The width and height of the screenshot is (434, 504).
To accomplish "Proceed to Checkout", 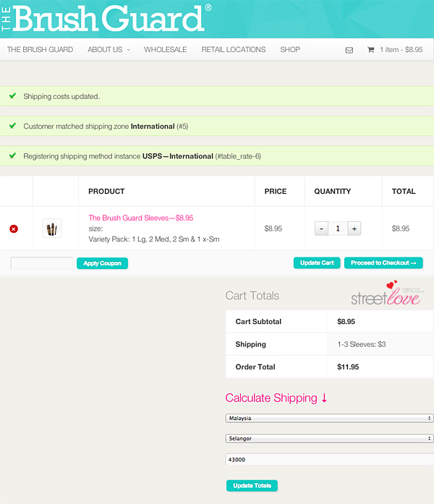I will [x=383, y=262].
